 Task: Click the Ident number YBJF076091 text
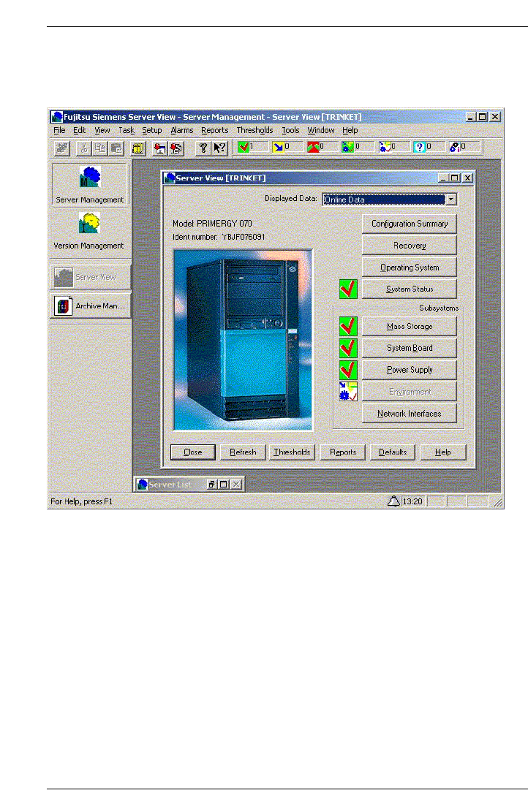coord(219,237)
